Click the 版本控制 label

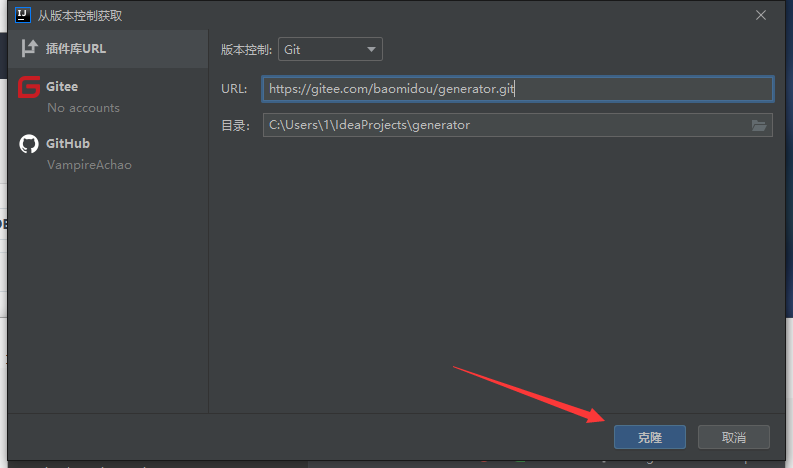coord(245,49)
